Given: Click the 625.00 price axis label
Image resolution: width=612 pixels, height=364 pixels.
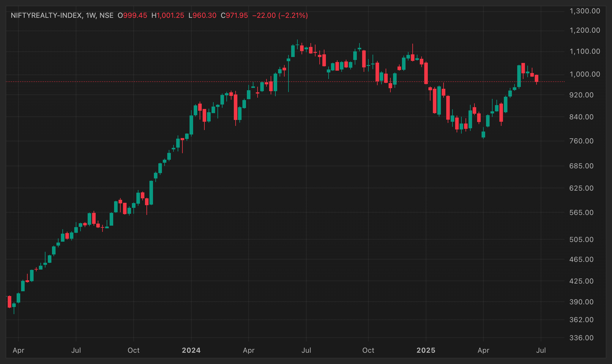Looking at the screenshot, I should [581, 188].
